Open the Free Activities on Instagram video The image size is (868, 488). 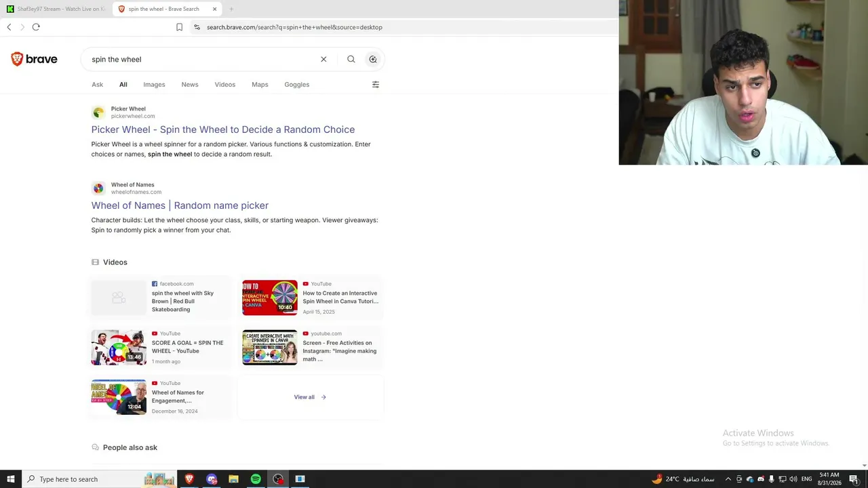point(340,351)
